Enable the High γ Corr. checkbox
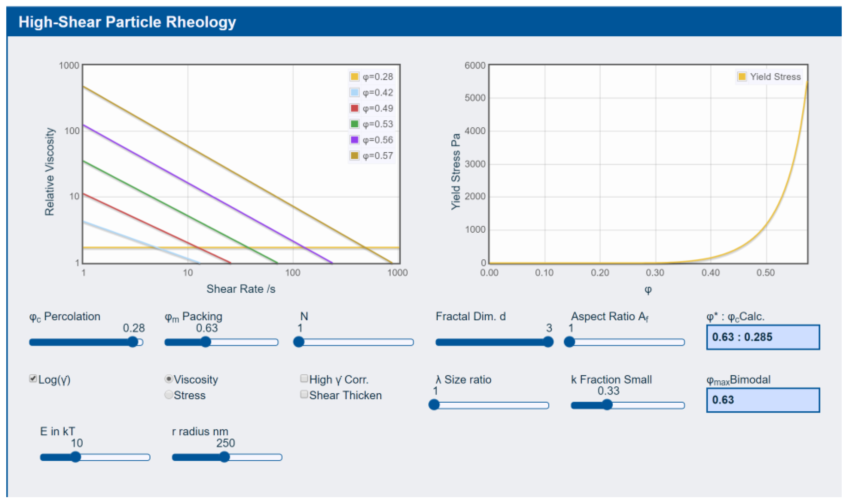Screen dimensions: 848x504 [304, 378]
